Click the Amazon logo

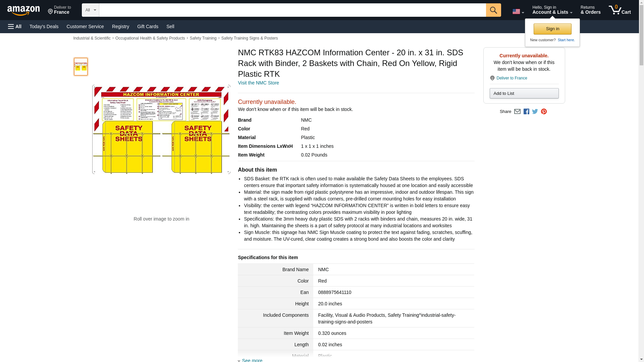coord(23,10)
